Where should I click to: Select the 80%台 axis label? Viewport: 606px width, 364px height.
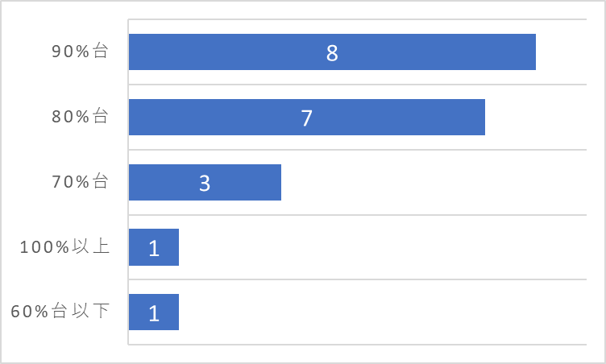(x=80, y=116)
